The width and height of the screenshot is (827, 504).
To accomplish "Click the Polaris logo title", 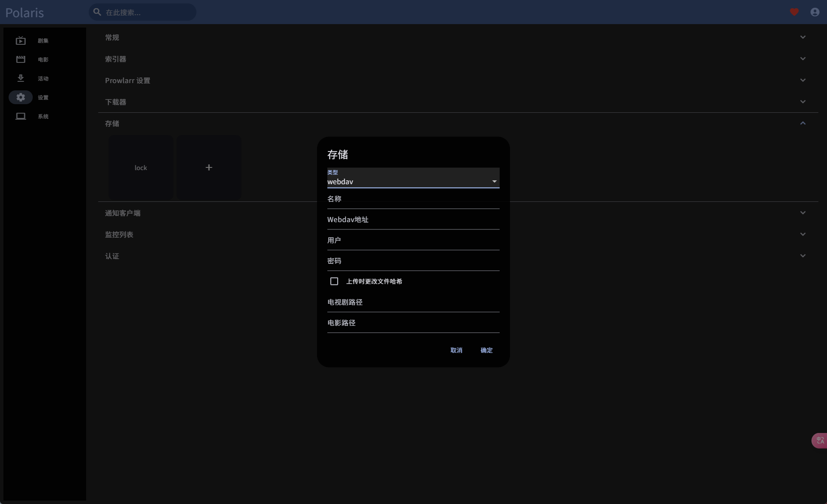I will pyautogui.click(x=25, y=12).
